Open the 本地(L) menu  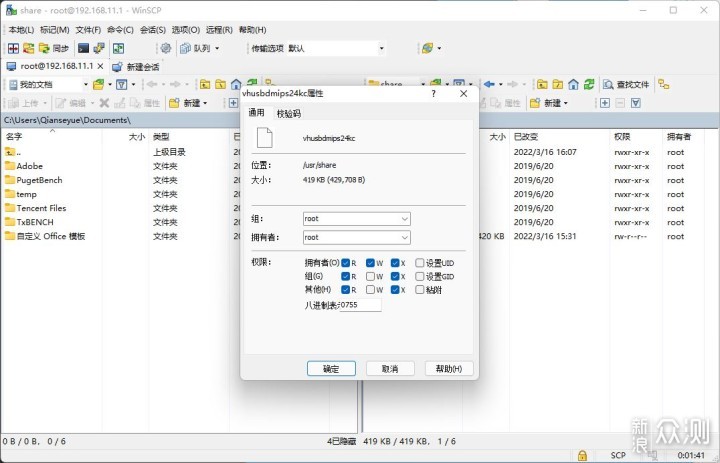tap(21, 30)
